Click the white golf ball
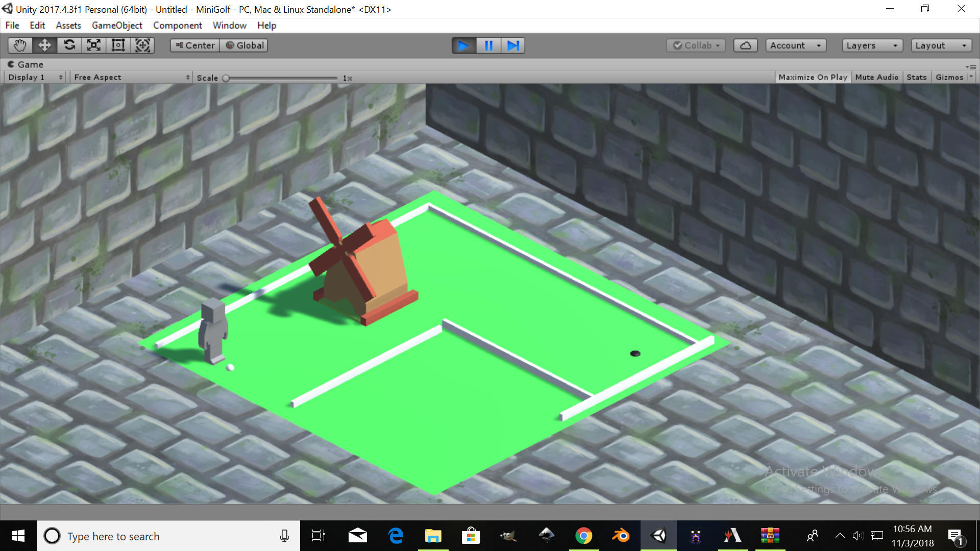The image size is (980, 551). 230,367
